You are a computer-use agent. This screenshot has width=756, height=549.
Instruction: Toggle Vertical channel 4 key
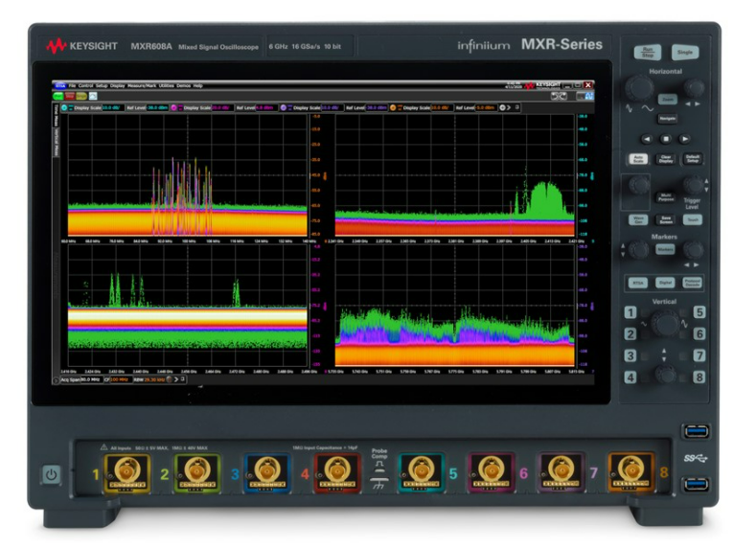click(630, 377)
